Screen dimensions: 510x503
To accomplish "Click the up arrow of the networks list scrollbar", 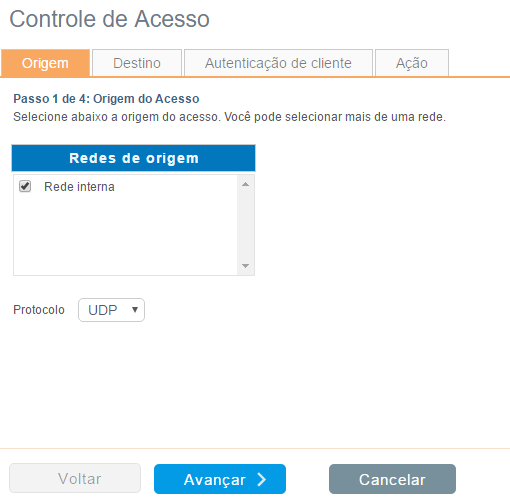I will click(246, 184).
